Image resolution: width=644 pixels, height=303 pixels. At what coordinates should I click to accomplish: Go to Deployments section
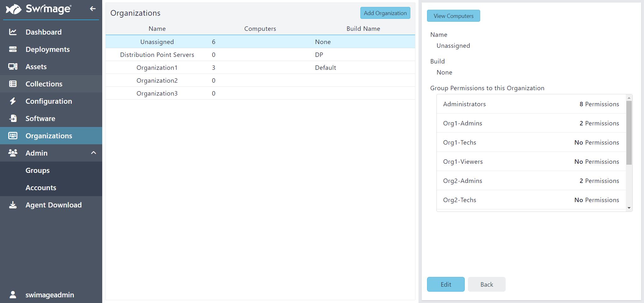click(51, 49)
